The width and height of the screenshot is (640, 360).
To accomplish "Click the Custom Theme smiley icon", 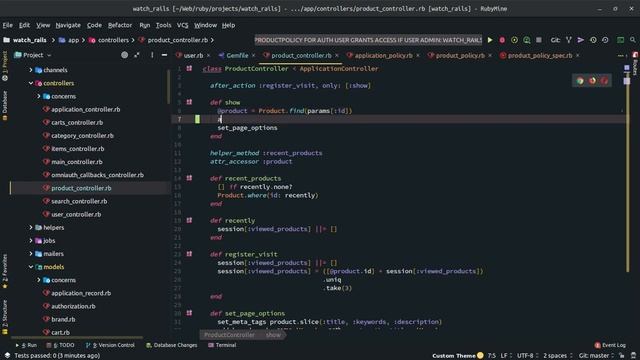I will coord(480,356).
